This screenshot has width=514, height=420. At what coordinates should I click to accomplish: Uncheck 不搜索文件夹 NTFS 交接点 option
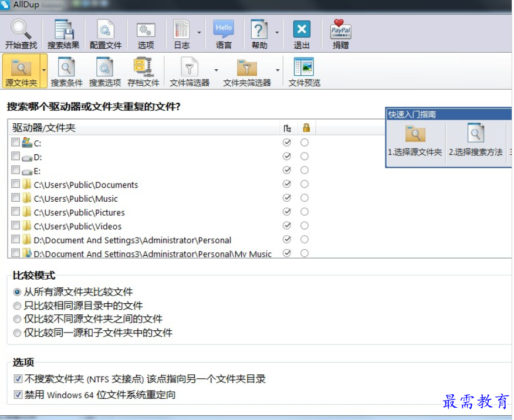click(18, 379)
